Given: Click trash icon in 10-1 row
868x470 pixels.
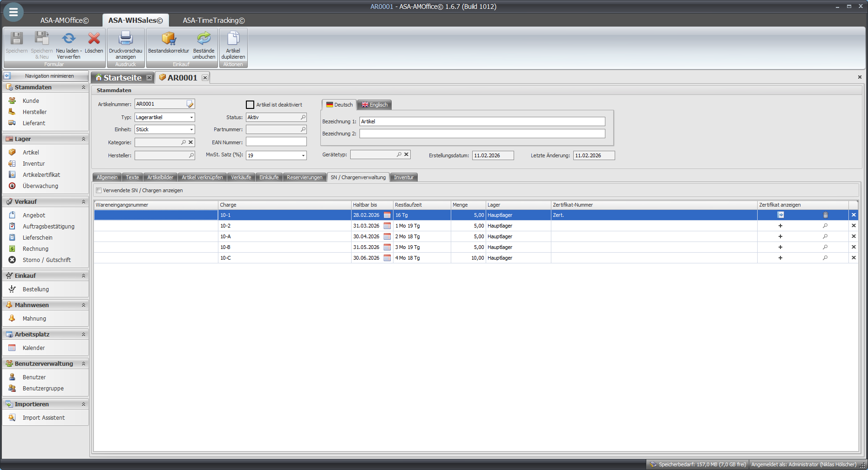Looking at the screenshot, I should pos(825,215).
